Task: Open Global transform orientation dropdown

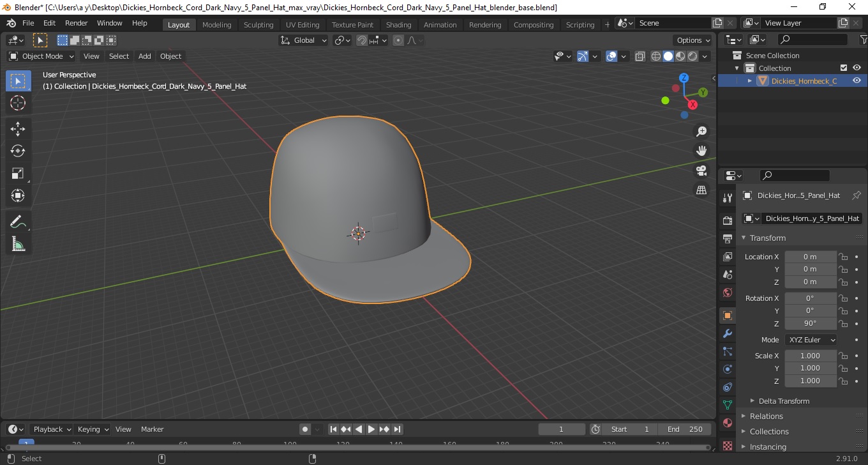Action: (x=304, y=40)
